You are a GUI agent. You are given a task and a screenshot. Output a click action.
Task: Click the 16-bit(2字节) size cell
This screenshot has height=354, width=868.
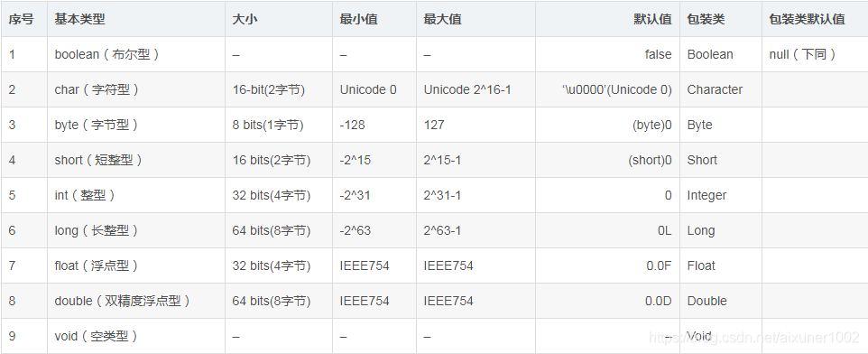click(279, 89)
